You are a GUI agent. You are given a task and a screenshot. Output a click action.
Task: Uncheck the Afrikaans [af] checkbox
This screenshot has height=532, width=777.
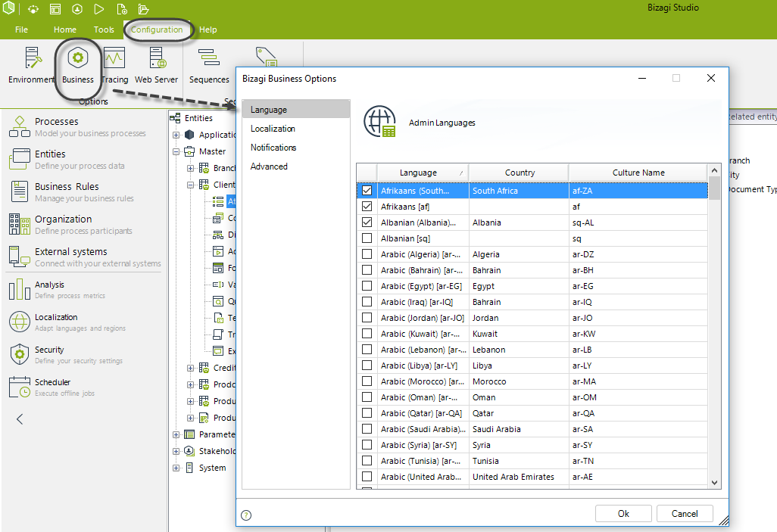[x=367, y=207]
